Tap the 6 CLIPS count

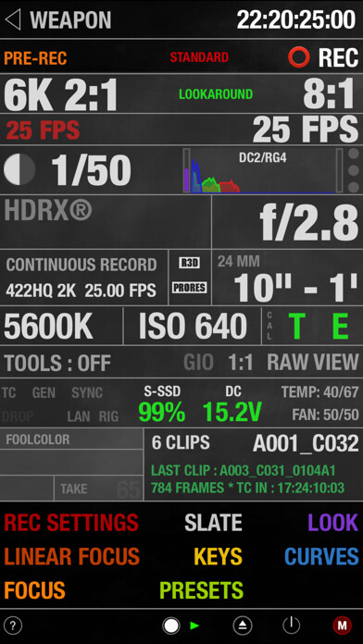tap(181, 442)
